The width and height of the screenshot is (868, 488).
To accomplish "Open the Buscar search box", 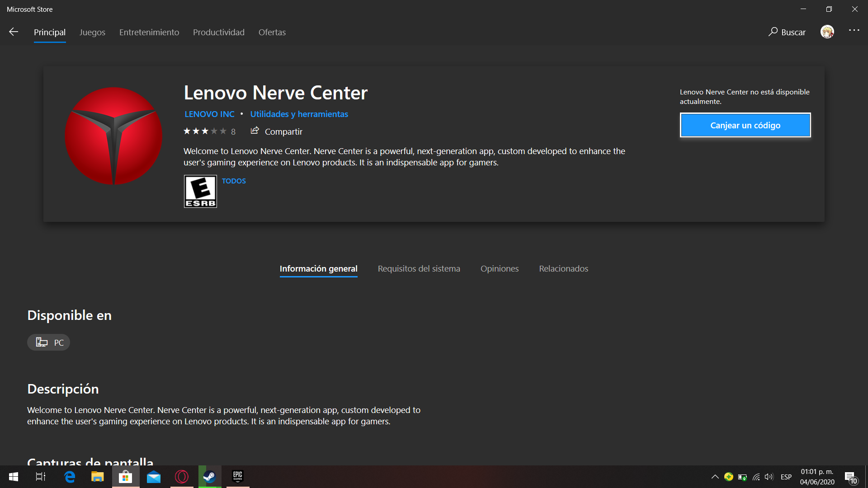I will click(787, 32).
